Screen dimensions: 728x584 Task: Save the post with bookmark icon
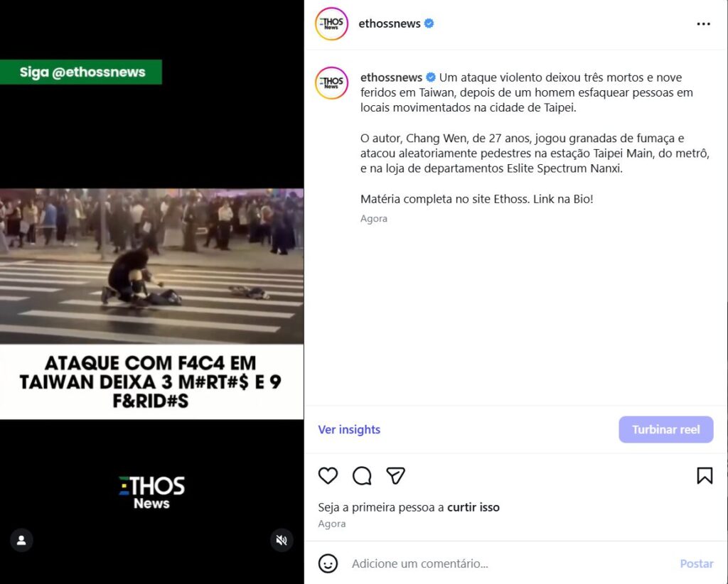coord(705,476)
